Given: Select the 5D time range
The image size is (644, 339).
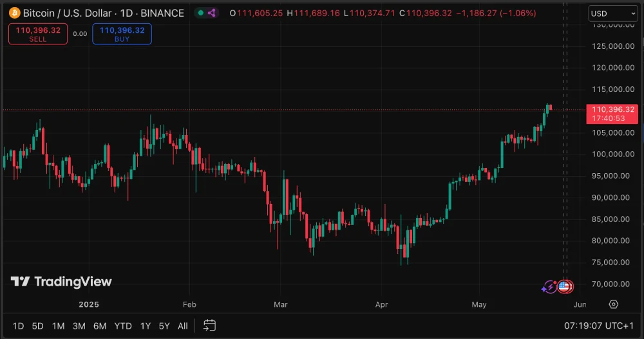Looking at the screenshot, I should pyautogui.click(x=38, y=326).
